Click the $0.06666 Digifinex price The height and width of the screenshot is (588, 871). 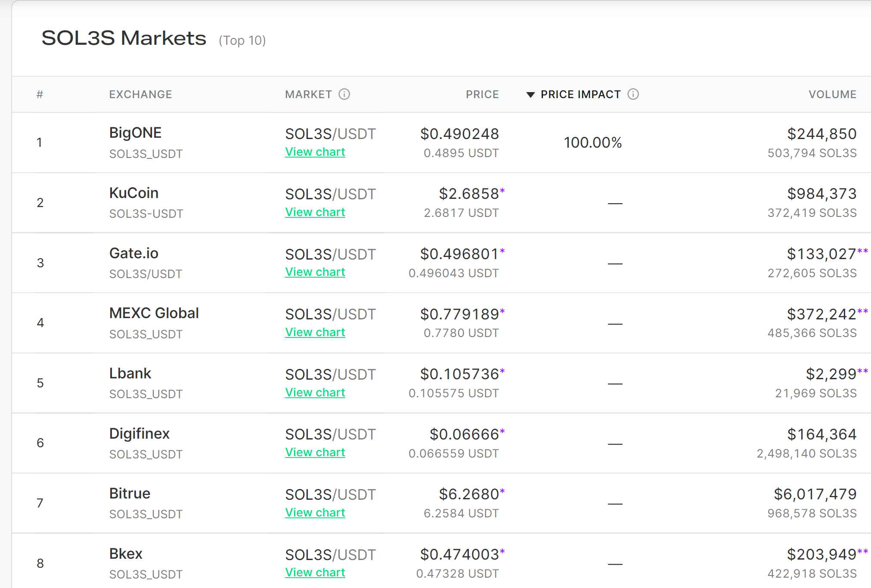tap(464, 434)
